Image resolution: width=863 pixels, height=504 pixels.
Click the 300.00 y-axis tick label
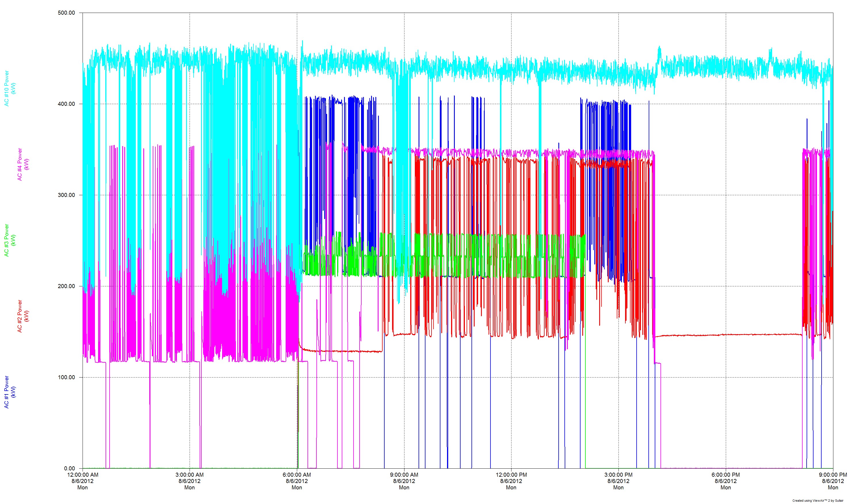(66, 195)
